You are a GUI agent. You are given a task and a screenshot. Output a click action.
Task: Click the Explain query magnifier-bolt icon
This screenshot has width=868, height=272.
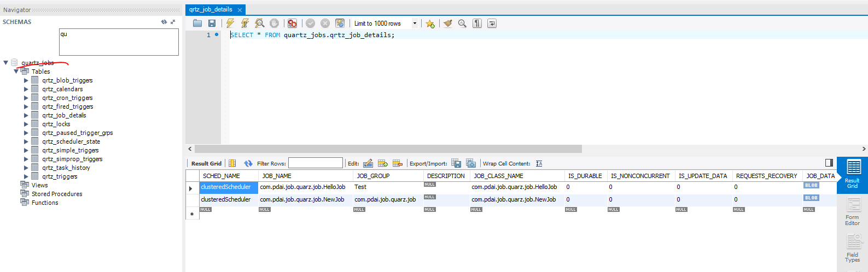pyautogui.click(x=260, y=23)
